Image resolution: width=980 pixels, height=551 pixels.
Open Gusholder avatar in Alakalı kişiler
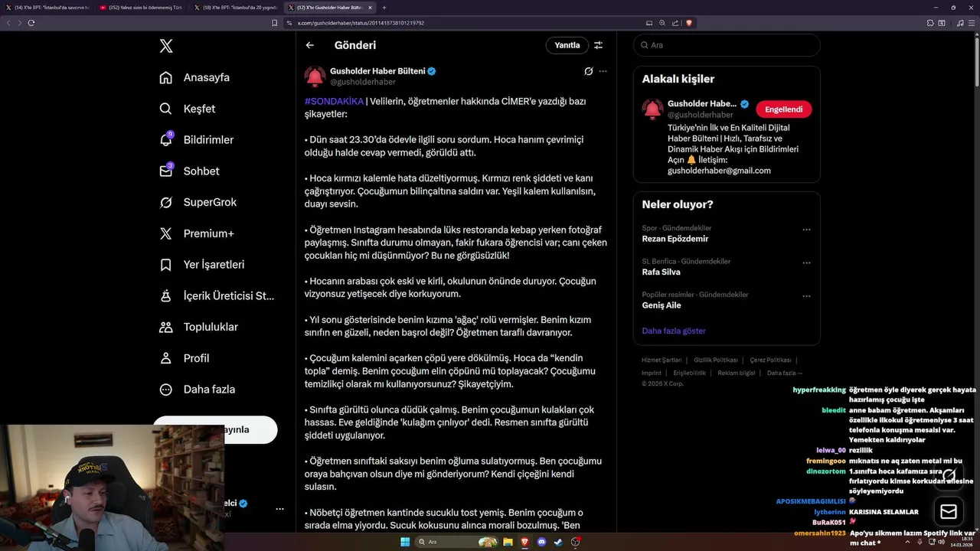pos(652,109)
